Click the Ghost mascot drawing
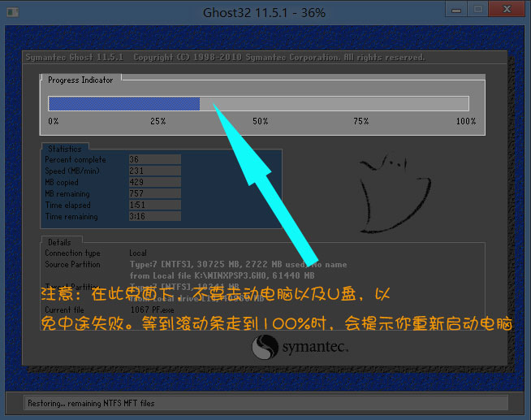 coord(395,193)
